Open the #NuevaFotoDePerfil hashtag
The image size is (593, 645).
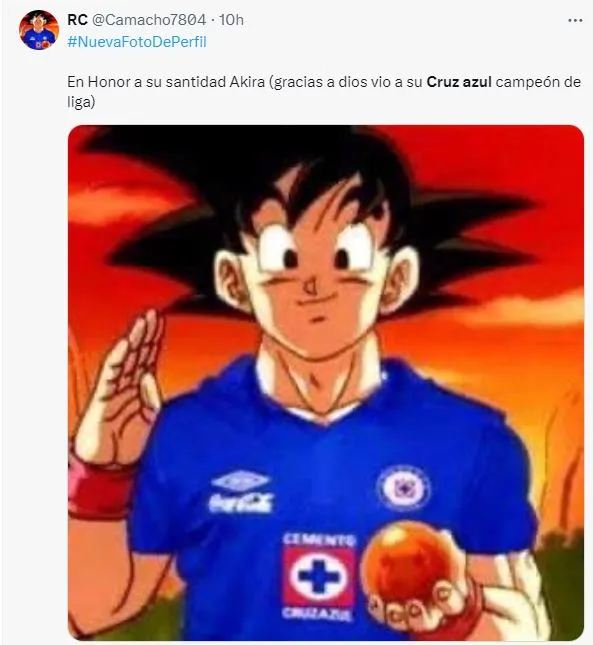137,42
